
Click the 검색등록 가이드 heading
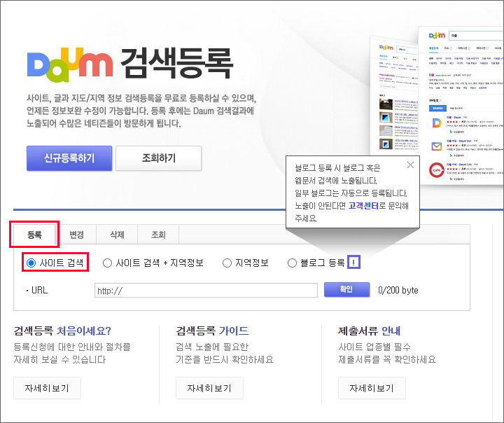[212, 331]
